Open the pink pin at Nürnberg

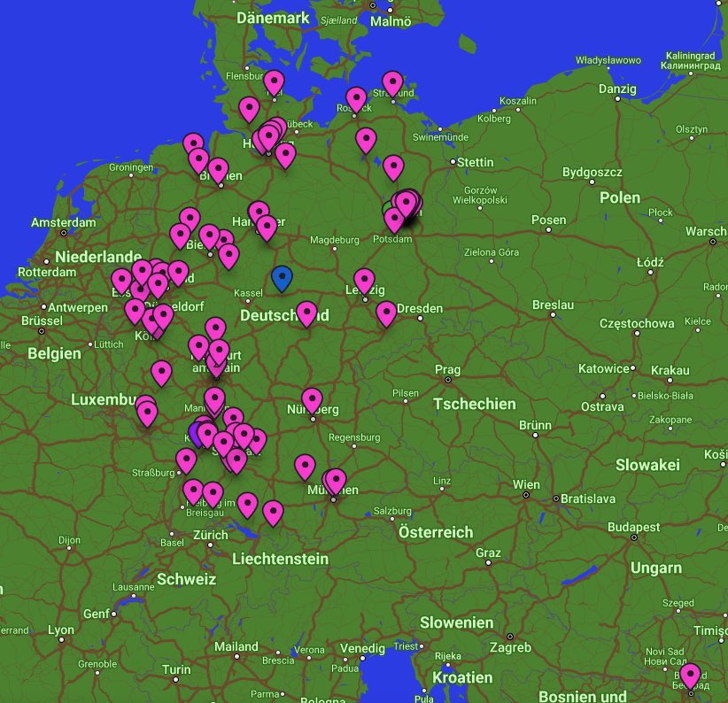(312, 400)
